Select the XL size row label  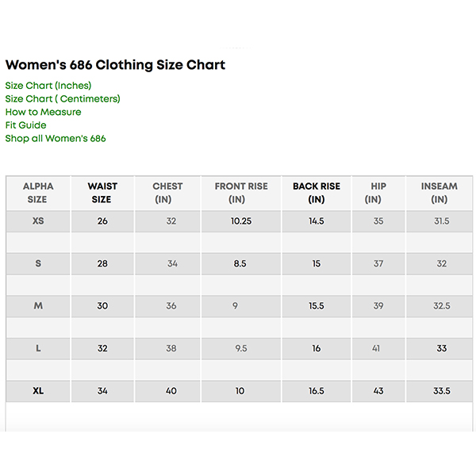coord(38,391)
